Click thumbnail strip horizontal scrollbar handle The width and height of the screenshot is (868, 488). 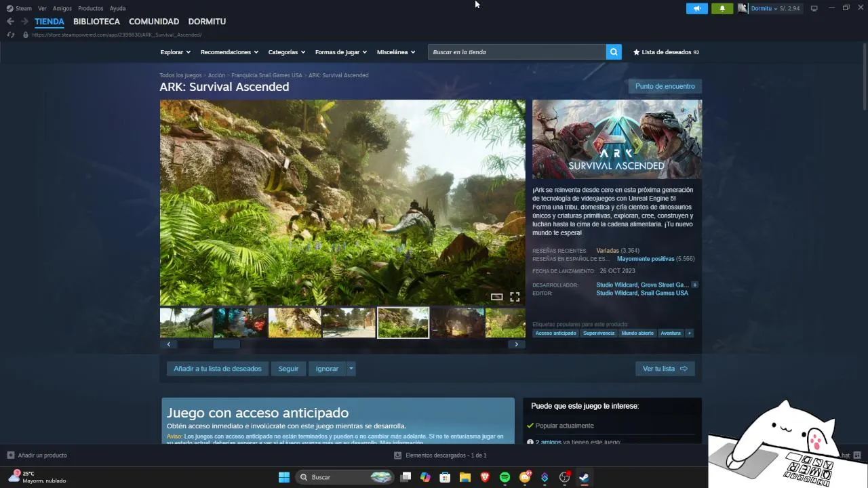pos(226,344)
